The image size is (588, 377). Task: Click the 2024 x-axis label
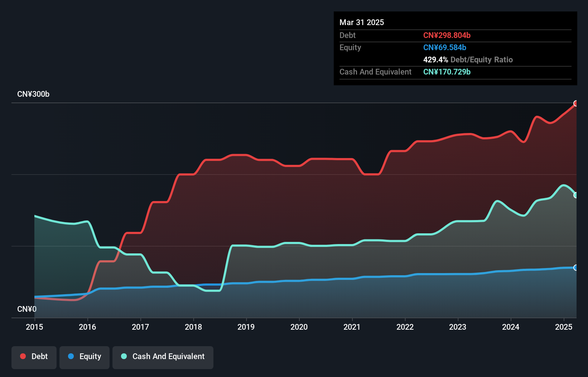point(511,327)
